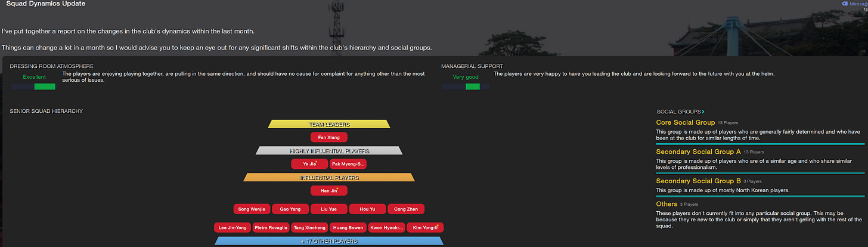
Task: Click the Social Groups section title
Action: coord(678,112)
